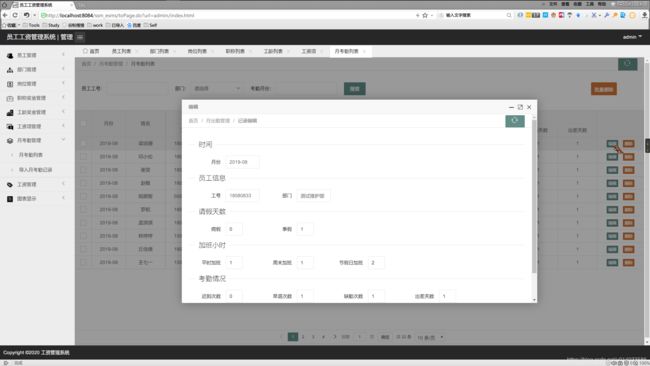This screenshot has height=366, width=650.
Task: Click the 职称奖金管理 sidebar icon
Action: [10, 98]
